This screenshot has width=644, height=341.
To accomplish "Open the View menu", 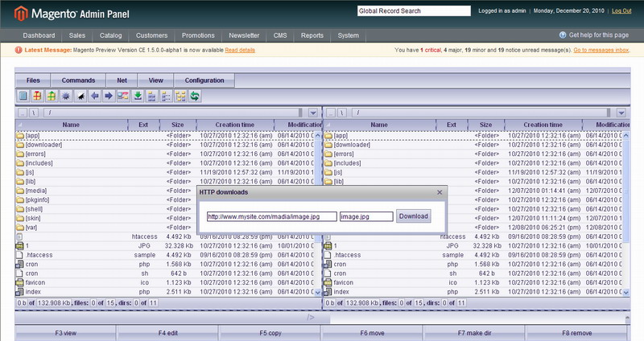I will pos(155,80).
